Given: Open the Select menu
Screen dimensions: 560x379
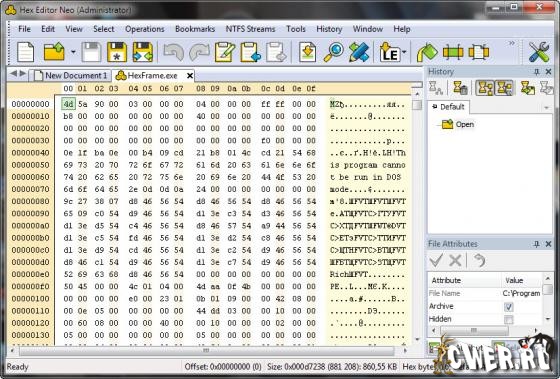Looking at the screenshot, I should pyautogui.click(x=104, y=29).
